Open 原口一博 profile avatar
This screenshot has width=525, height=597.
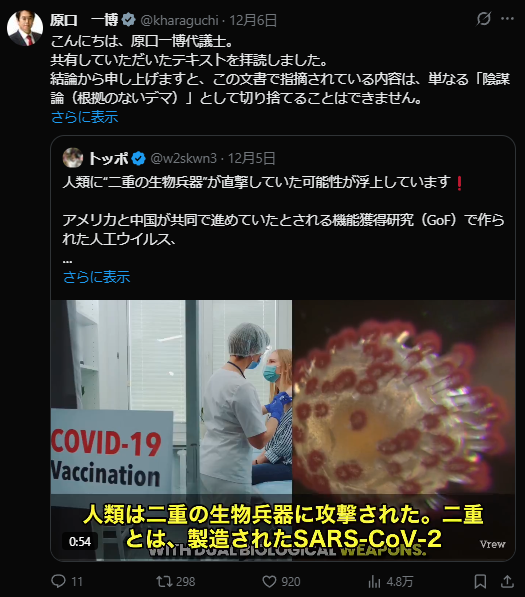(25, 29)
